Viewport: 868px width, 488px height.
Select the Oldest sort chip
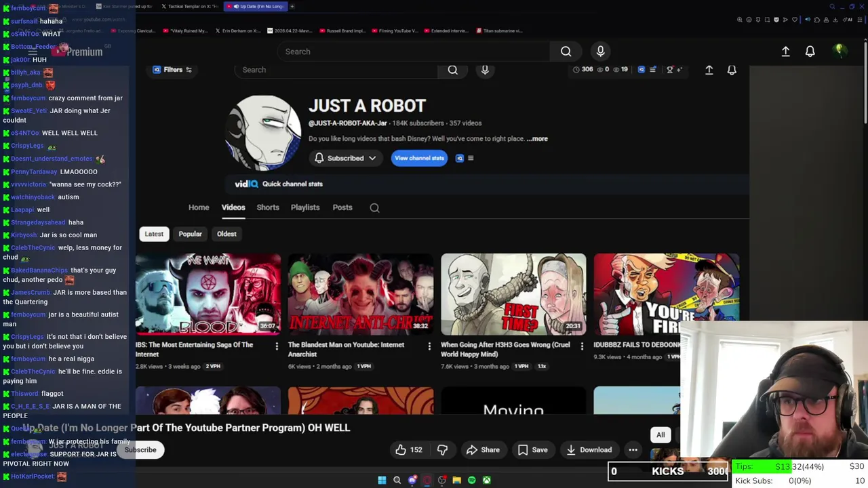coord(226,234)
